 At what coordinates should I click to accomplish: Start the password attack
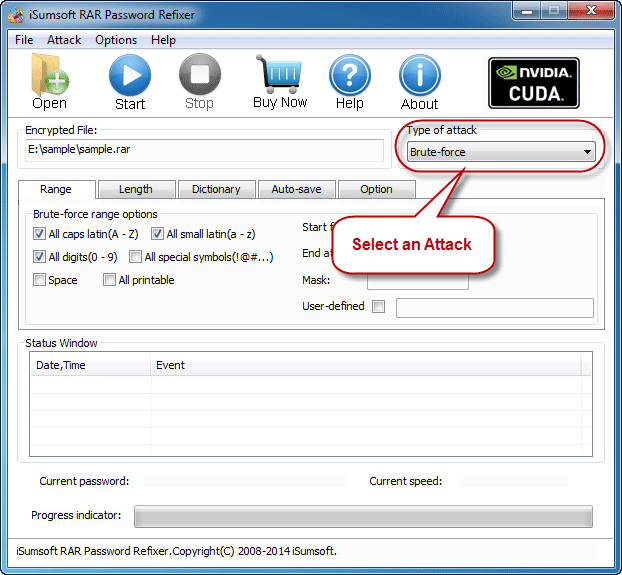tap(130, 75)
